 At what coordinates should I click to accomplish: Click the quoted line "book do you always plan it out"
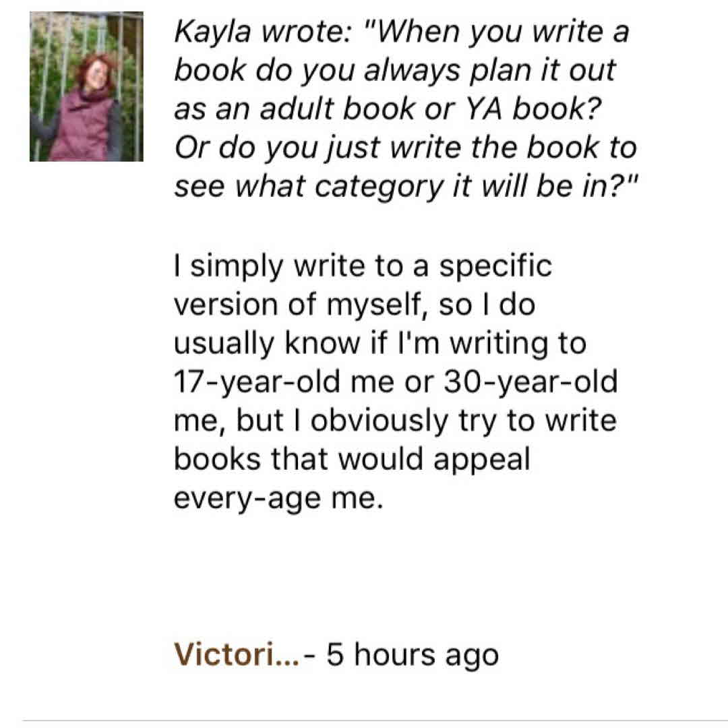(395, 71)
